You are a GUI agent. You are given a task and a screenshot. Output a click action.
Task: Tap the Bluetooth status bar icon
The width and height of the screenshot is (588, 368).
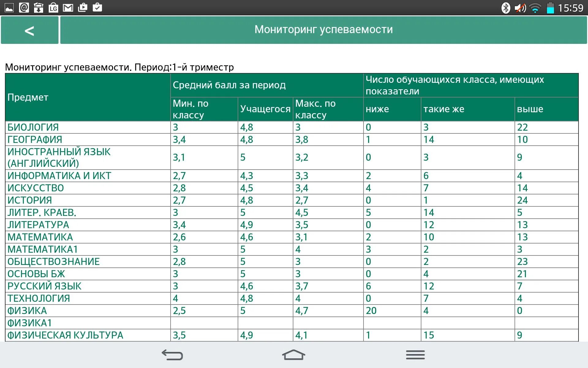(x=505, y=8)
